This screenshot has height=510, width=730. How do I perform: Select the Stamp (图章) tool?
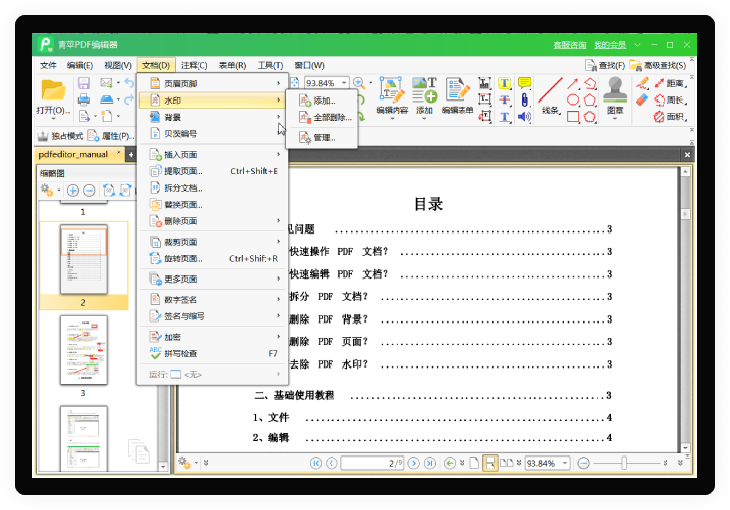click(615, 96)
